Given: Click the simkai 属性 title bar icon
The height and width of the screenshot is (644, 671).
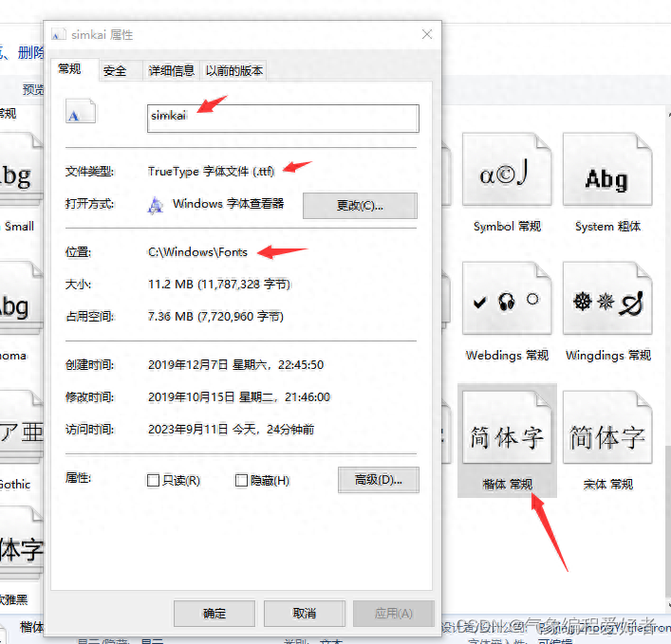Looking at the screenshot, I should tap(59, 34).
